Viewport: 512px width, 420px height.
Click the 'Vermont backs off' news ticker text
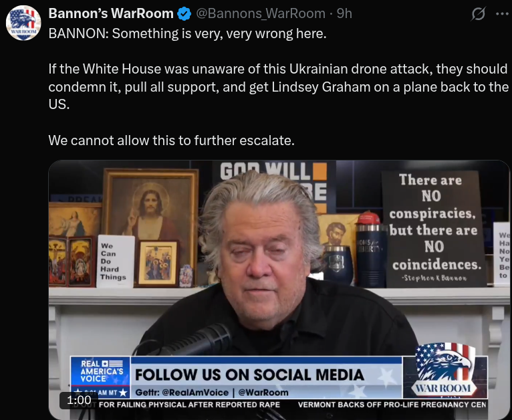tap(392, 405)
